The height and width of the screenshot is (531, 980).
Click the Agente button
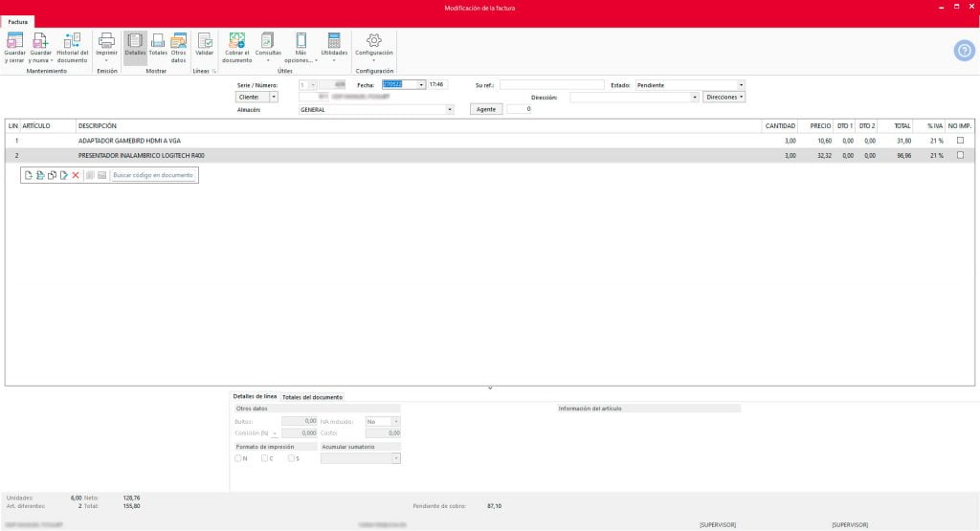[487, 110]
